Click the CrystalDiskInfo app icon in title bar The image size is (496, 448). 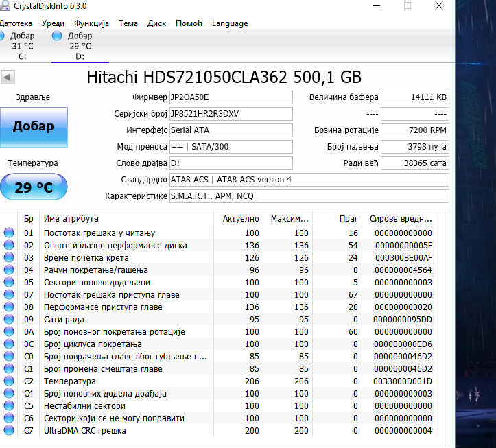[x=4, y=7]
